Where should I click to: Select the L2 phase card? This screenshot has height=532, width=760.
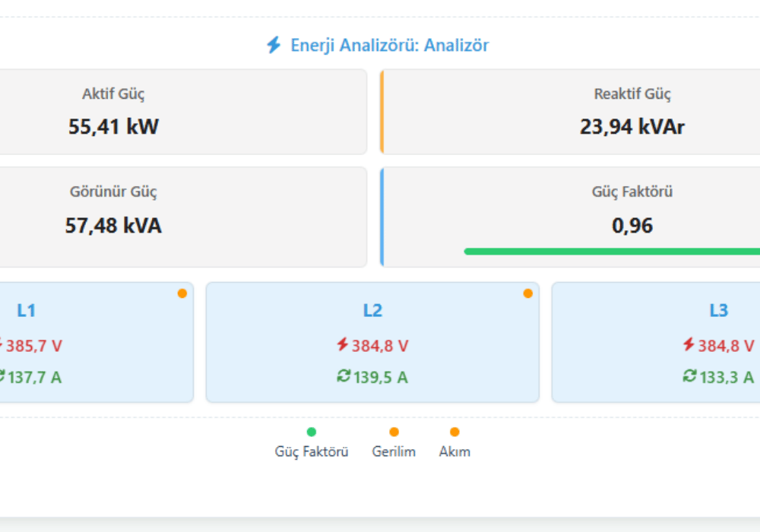click(372, 342)
